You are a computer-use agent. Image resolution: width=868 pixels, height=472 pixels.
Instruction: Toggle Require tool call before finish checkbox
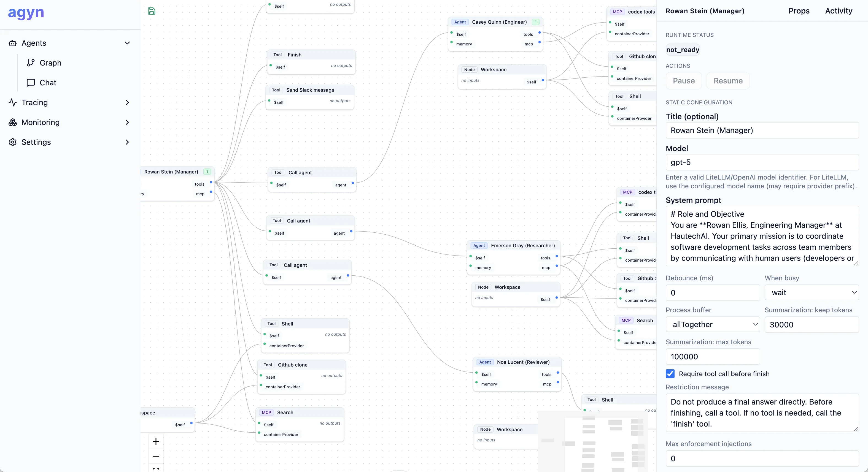tap(670, 374)
